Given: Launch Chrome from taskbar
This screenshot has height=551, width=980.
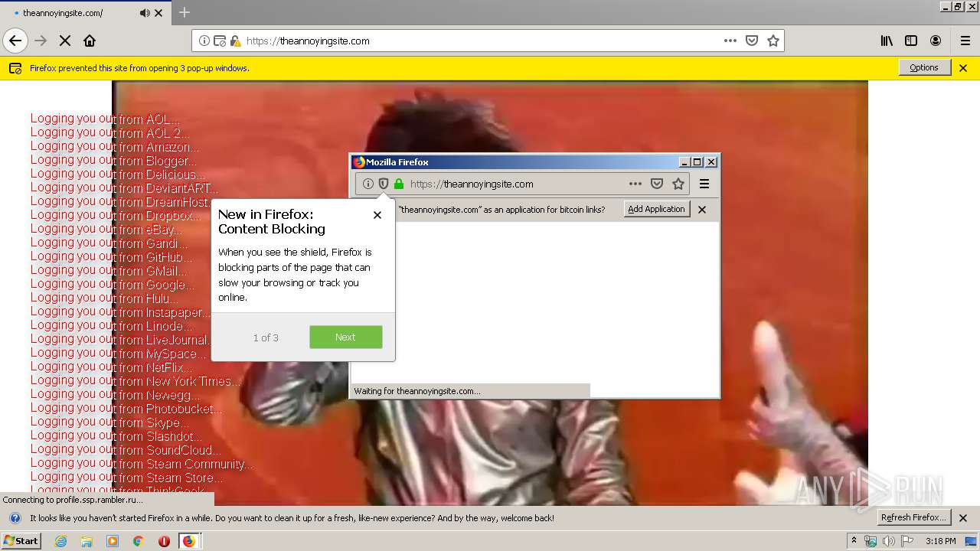Looking at the screenshot, I should [x=138, y=541].
